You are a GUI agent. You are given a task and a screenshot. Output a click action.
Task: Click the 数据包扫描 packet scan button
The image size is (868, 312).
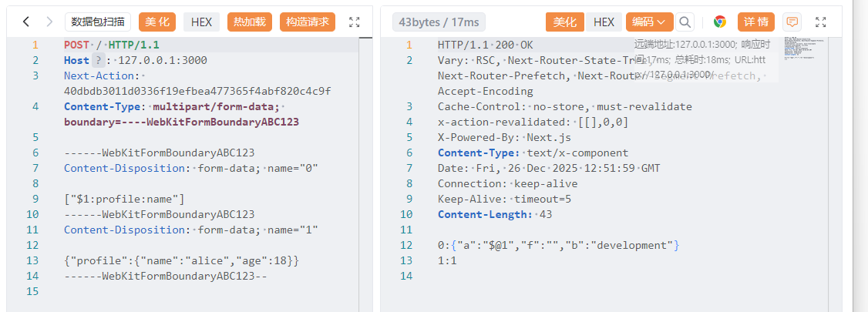pyautogui.click(x=98, y=22)
